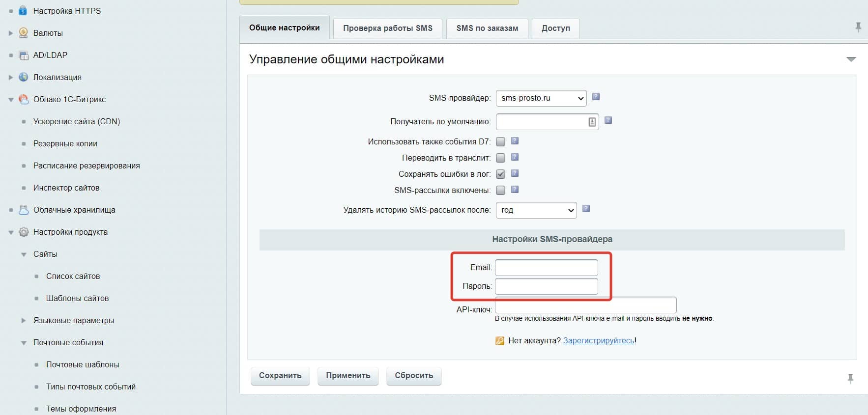Click the Email input field

point(547,268)
